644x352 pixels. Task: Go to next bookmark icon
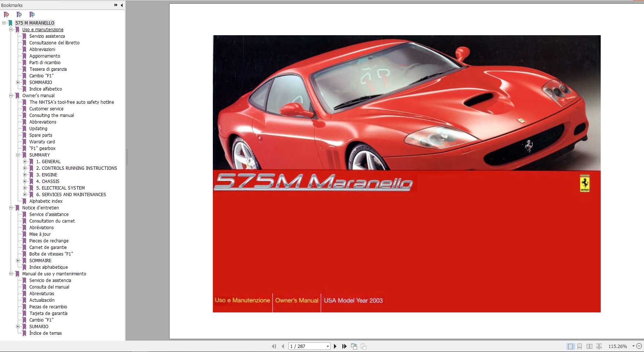(32, 14)
